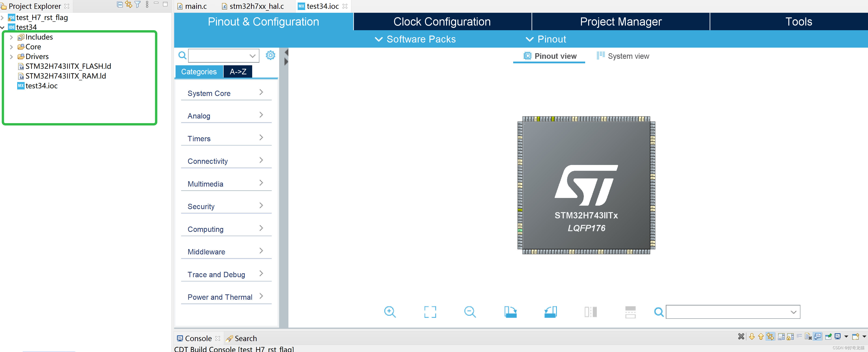Screen dimensions: 868x352
Task: Toggle link with editor in Project Explorer
Action: pos(128,4)
